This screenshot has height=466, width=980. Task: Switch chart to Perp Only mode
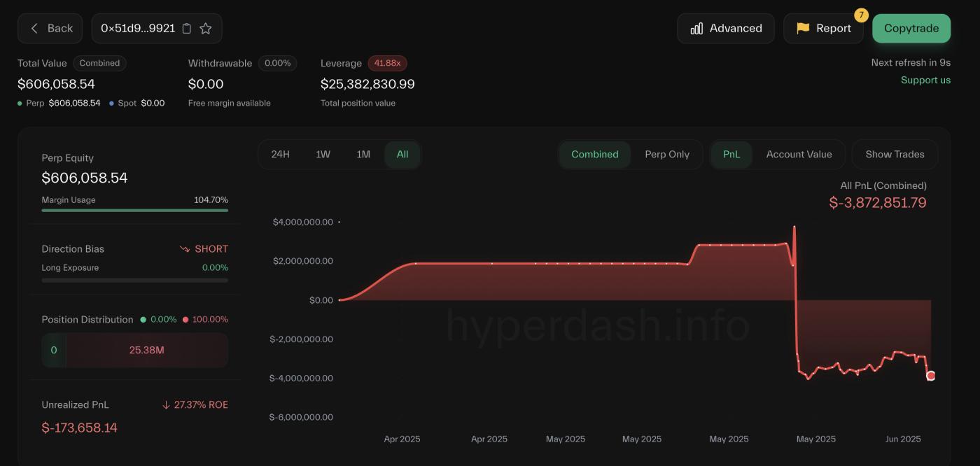tap(668, 154)
